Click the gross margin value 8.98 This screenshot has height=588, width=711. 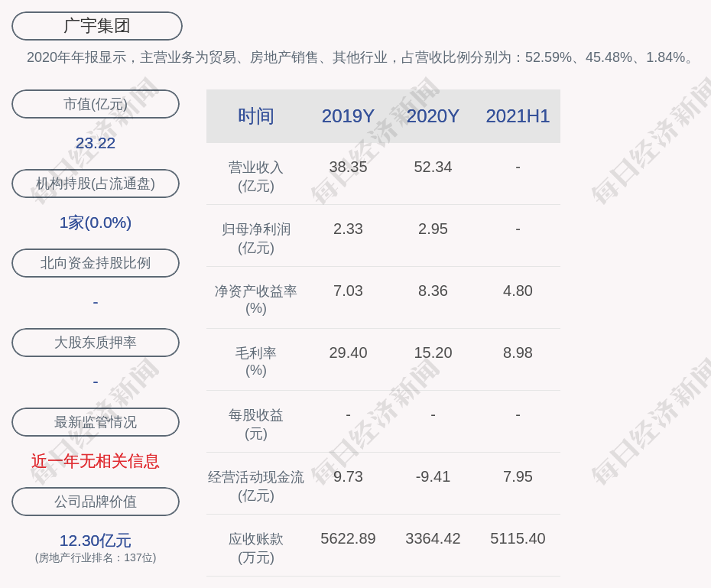pyautogui.click(x=518, y=352)
